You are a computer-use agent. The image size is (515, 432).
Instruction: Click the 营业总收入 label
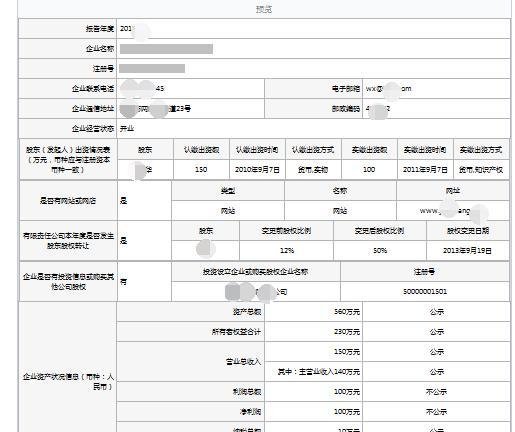click(243, 362)
